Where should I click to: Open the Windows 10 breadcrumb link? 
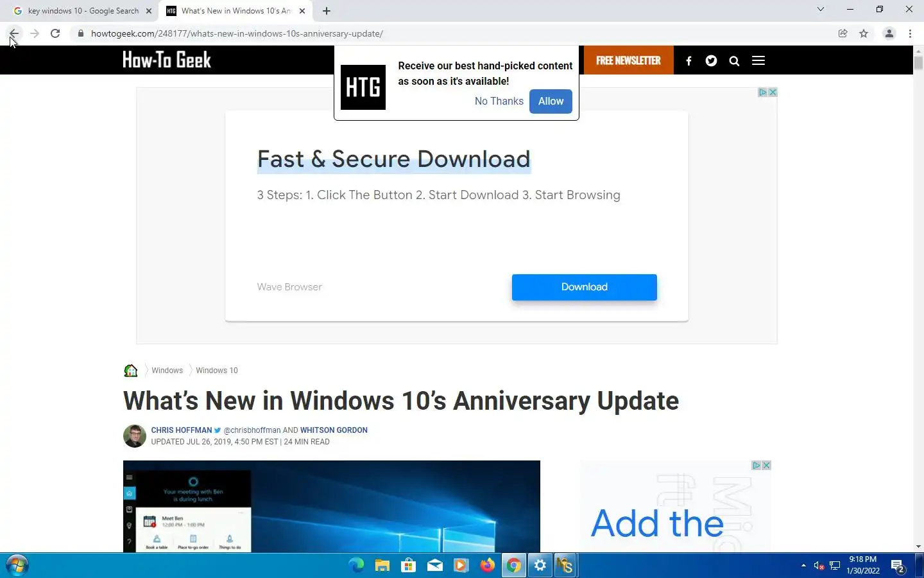[217, 371]
